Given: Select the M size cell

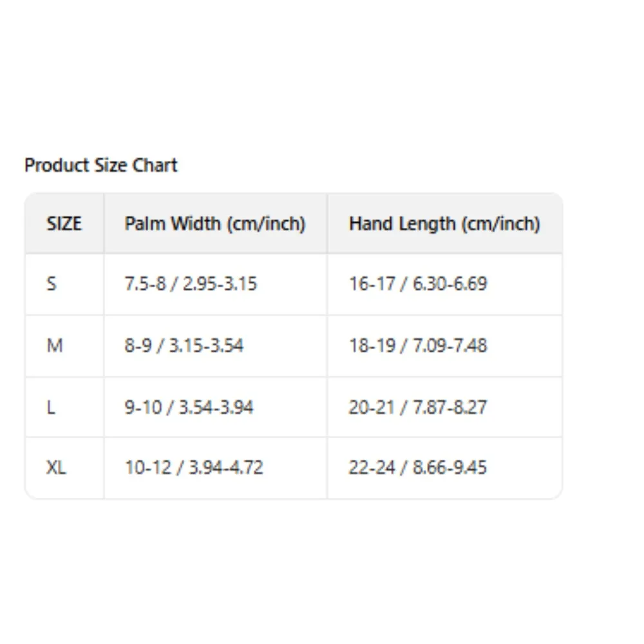Looking at the screenshot, I should [x=55, y=346].
